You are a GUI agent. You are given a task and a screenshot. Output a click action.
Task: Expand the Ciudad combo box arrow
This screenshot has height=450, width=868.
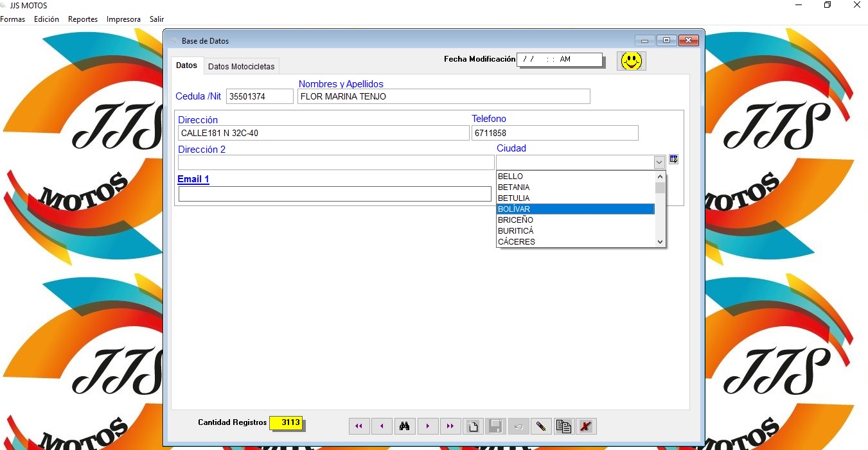click(659, 162)
